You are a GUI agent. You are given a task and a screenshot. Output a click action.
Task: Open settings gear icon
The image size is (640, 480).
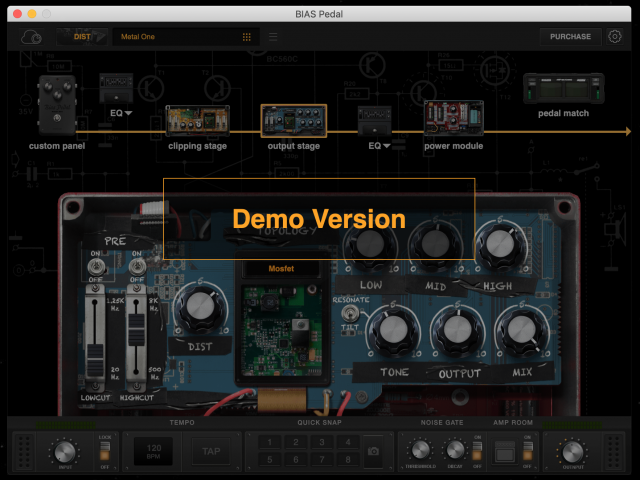click(x=615, y=36)
